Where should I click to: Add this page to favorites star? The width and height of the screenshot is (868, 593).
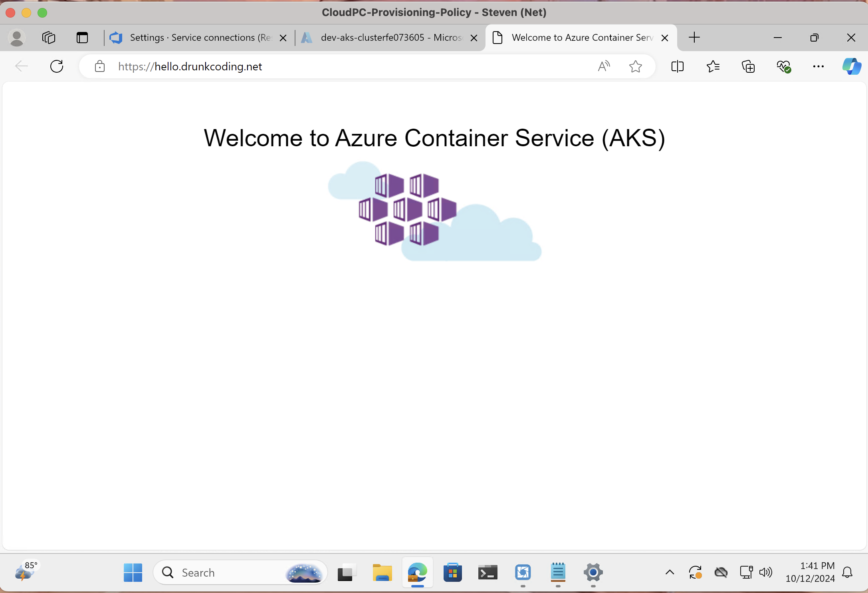[x=635, y=66]
